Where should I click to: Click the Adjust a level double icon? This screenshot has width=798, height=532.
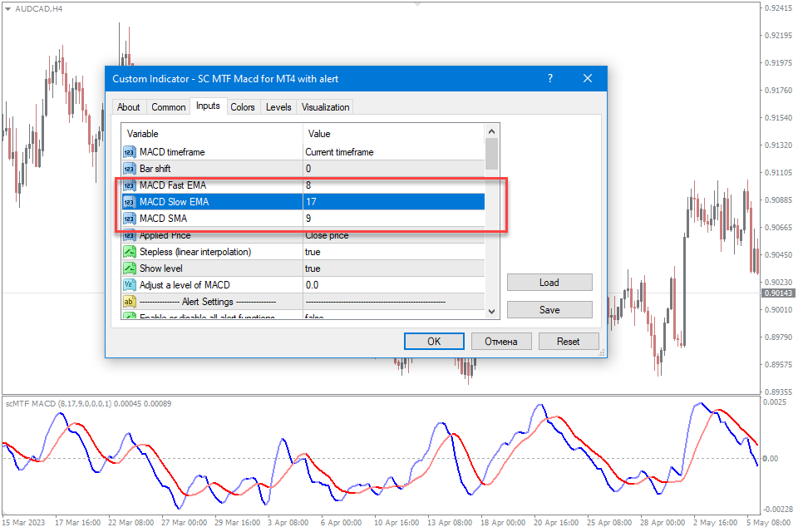click(130, 285)
